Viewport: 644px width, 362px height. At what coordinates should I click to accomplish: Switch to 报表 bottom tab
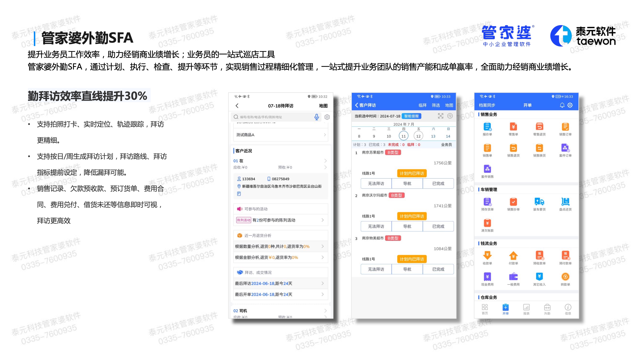point(526,309)
